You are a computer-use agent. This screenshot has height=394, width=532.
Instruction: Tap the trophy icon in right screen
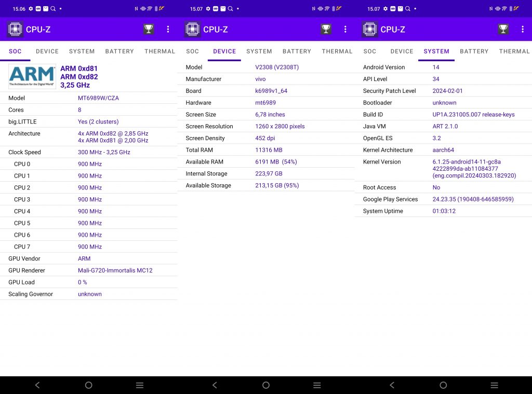(x=503, y=29)
